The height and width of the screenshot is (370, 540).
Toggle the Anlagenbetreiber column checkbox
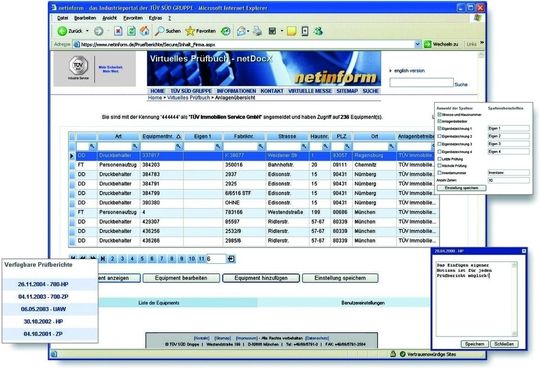point(439,121)
